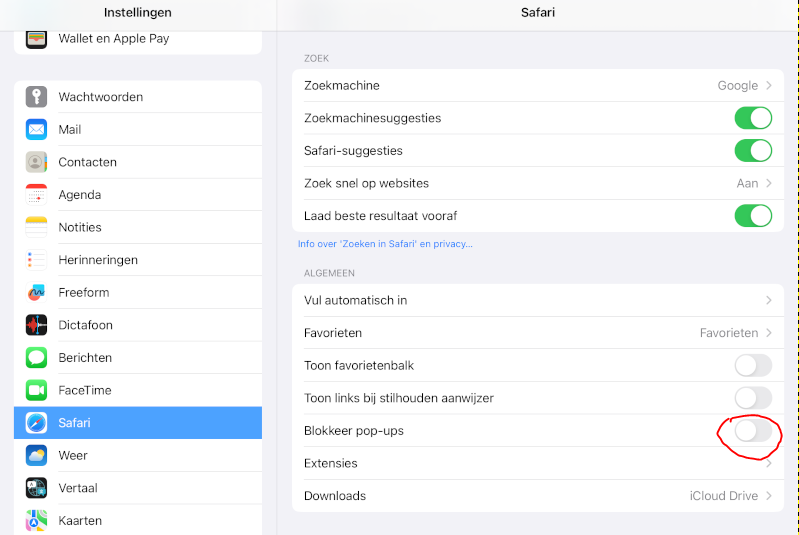The width and height of the screenshot is (799, 535).
Task: Disable the Zoekmachinesuggesties switch
Action: 753,118
